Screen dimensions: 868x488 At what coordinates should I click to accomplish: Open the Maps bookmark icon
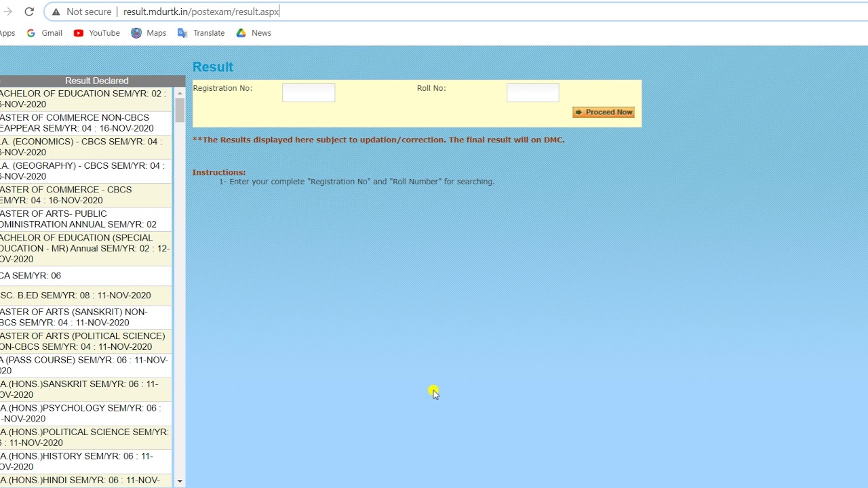click(x=136, y=33)
